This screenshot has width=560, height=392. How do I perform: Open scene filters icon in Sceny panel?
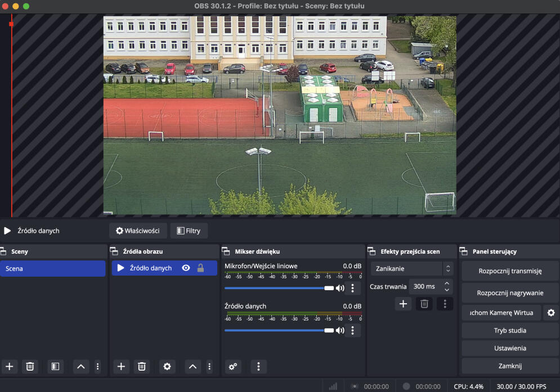click(x=55, y=367)
